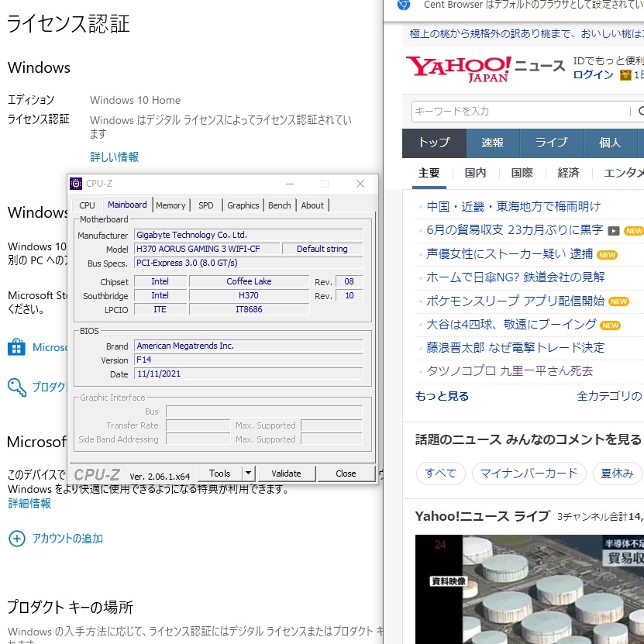Open headline ホームで日傘NG? 鉄道会社の見解
Viewport: 644px width, 644px height.
click(515, 277)
